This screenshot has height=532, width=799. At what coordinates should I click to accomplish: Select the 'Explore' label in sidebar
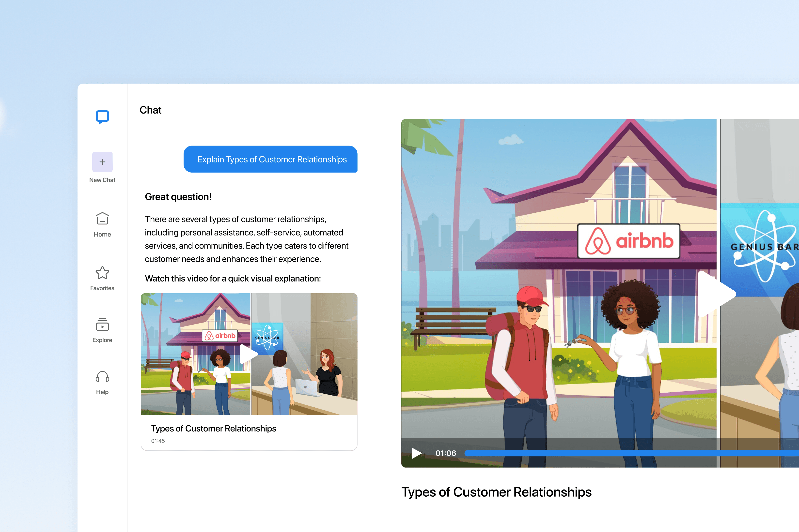coord(102,340)
